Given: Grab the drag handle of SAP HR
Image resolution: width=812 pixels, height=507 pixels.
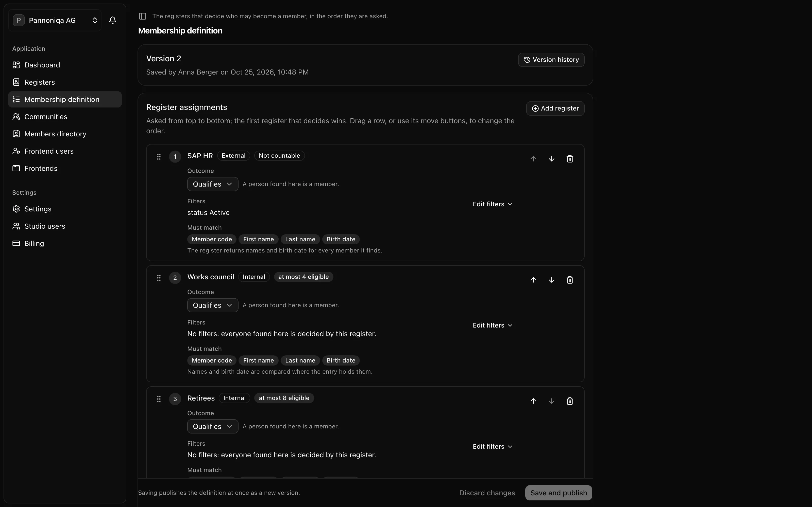Looking at the screenshot, I should (x=159, y=157).
